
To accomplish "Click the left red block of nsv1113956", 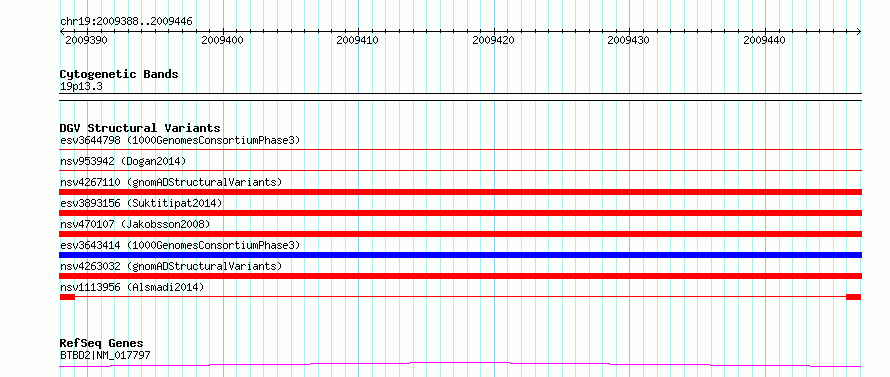I will click(x=67, y=297).
